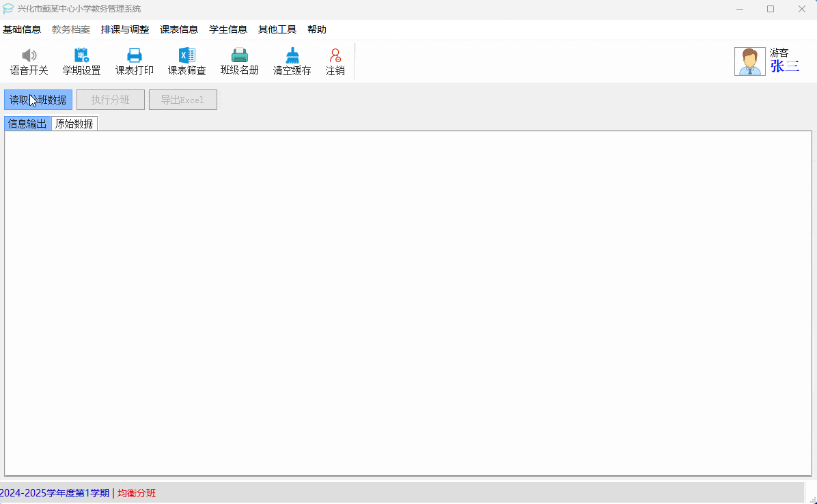Image resolution: width=817 pixels, height=504 pixels.
Task: Click the 课表打印 printer icon
Action: point(135,55)
